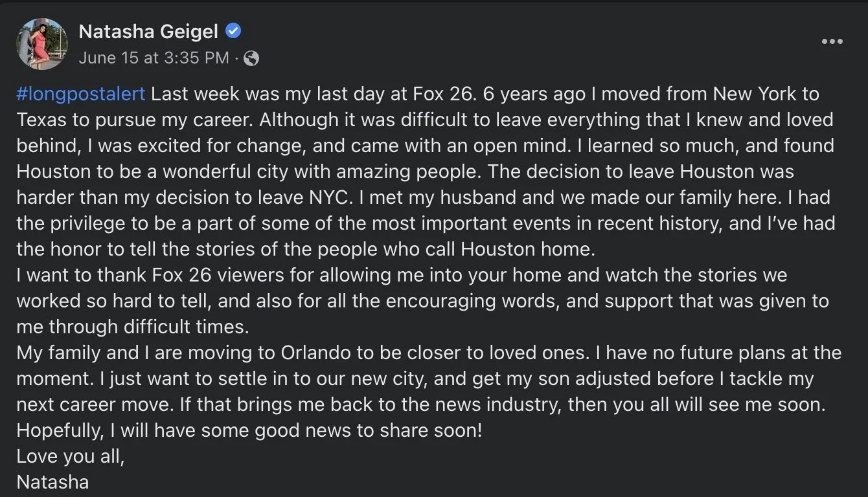The height and width of the screenshot is (497, 868).
Task: Click the Natasha Geigel name link
Action: [x=148, y=30]
